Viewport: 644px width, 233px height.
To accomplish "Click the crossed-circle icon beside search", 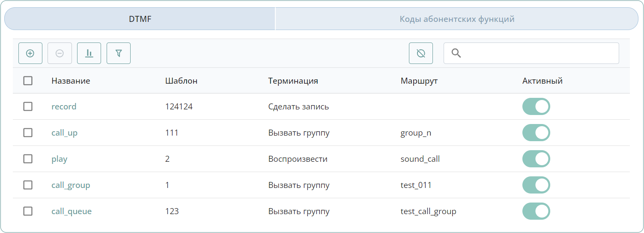I will (x=421, y=53).
